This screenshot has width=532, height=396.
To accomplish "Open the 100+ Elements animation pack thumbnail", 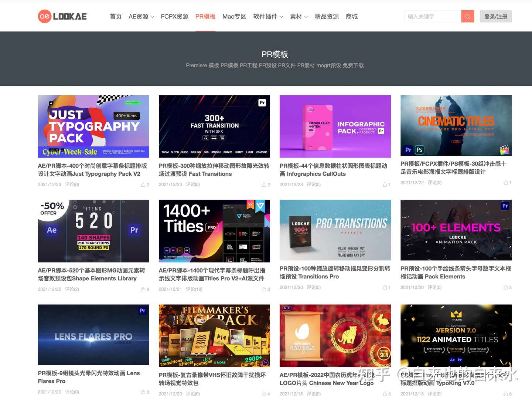I will (x=456, y=230).
